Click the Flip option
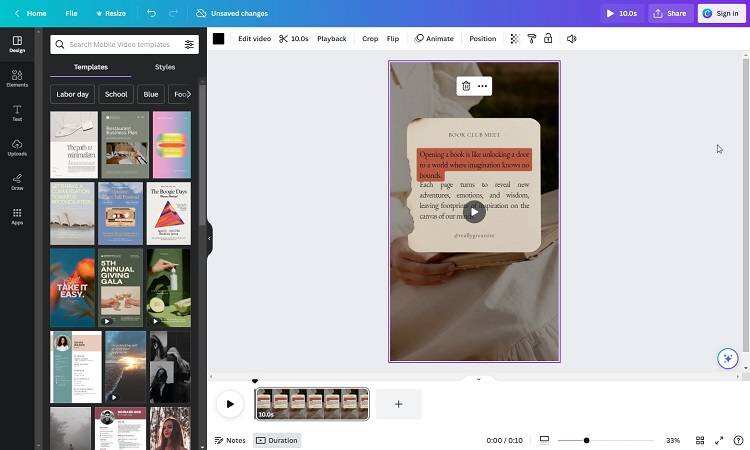 point(393,39)
